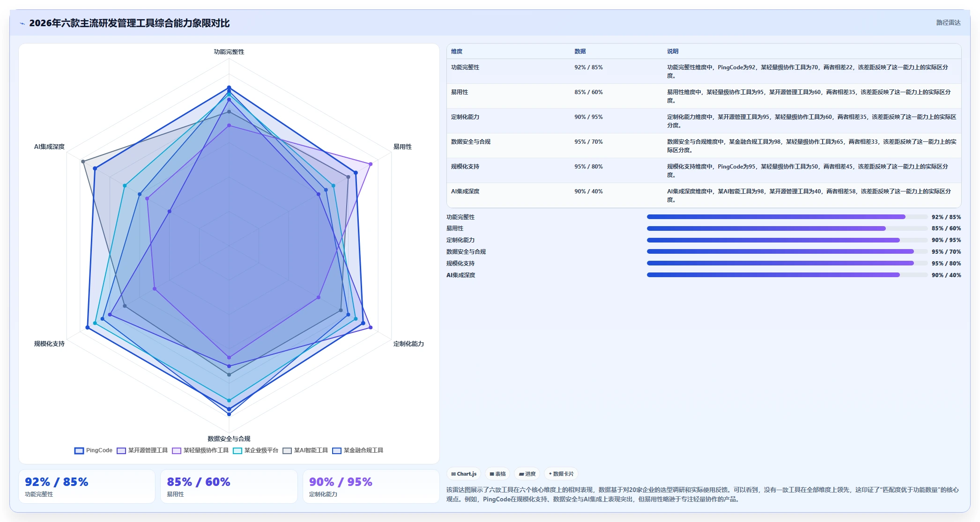Click the blue outermost data point on 规模化支持 axis

(x=88, y=327)
